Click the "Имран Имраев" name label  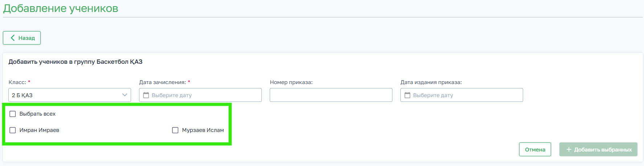point(39,130)
